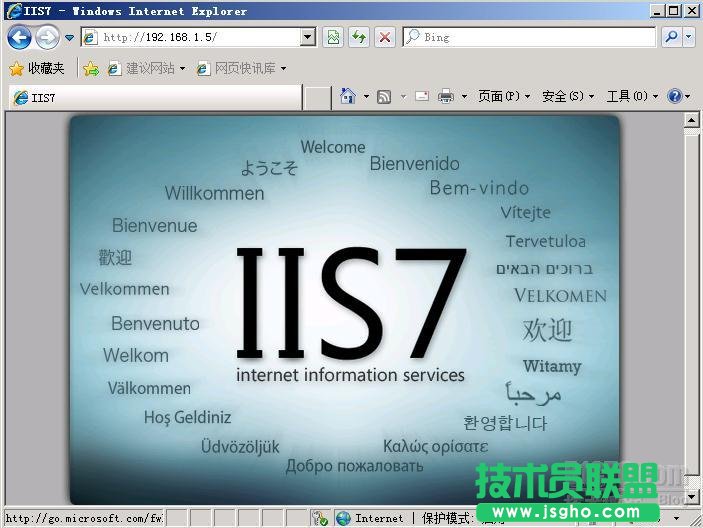This screenshot has height=528, width=703.
Task: Click the Print icon
Action: coord(446,96)
